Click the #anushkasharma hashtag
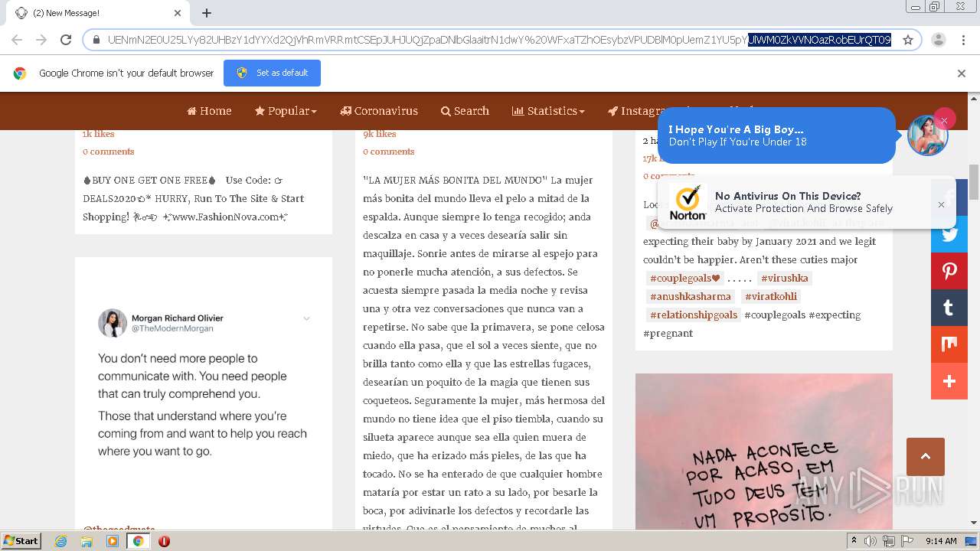 (691, 296)
